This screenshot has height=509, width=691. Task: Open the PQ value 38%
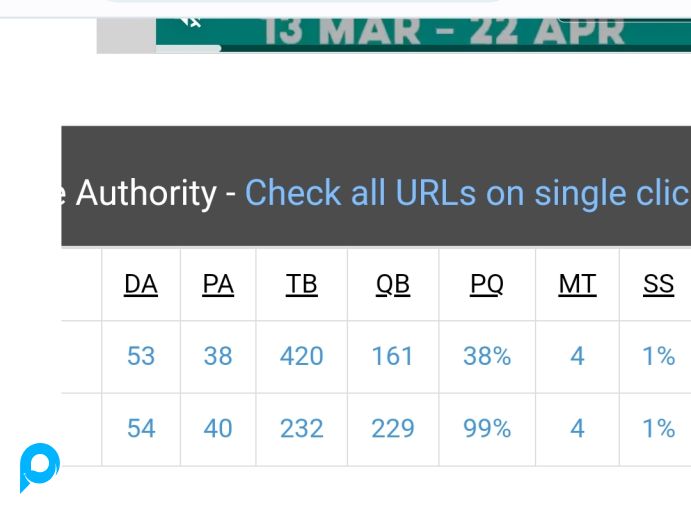click(x=487, y=356)
